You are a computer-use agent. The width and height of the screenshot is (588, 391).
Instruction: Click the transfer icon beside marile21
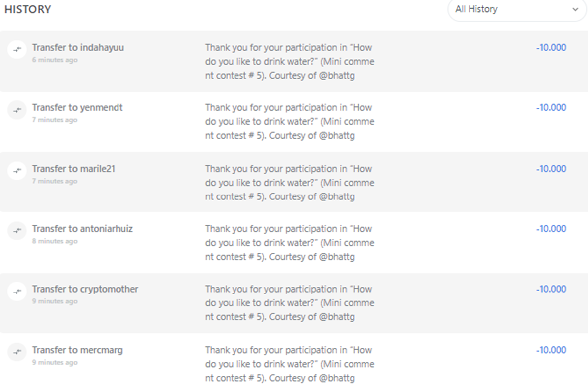click(x=17, y=171)
